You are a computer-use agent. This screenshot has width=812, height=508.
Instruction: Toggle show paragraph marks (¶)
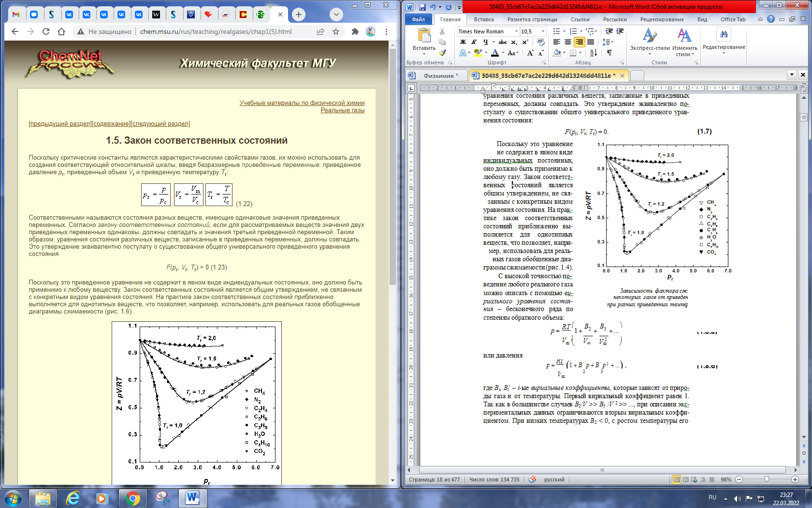point(609,53)
